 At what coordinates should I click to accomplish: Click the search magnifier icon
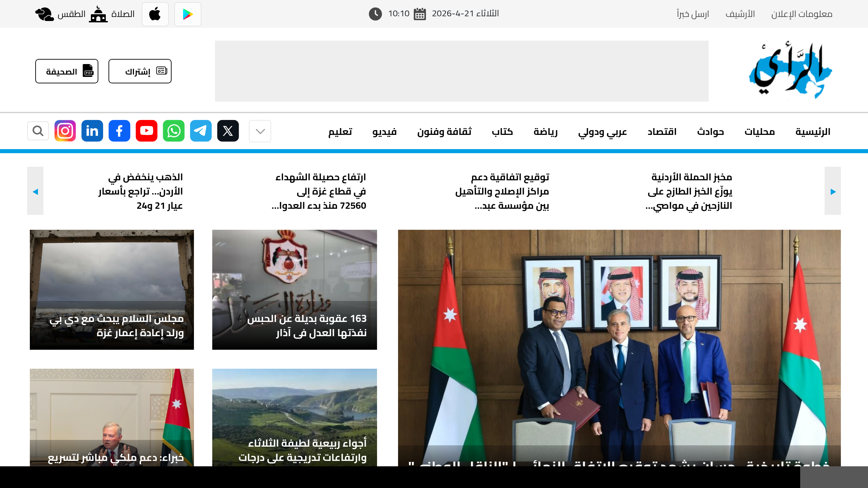[38, 131]
